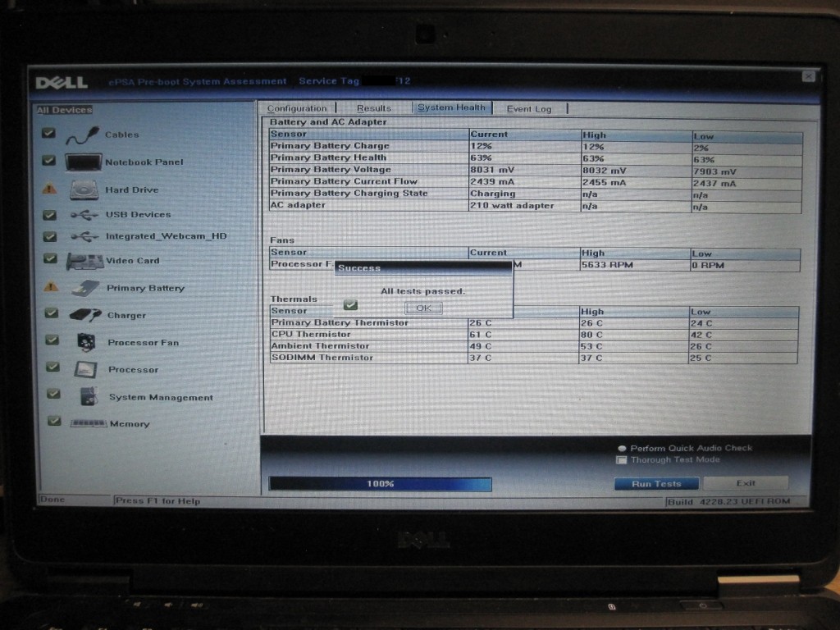Click the Primary Battery Health row label
This screenshot has width=840, height=630.
[328, 157]
